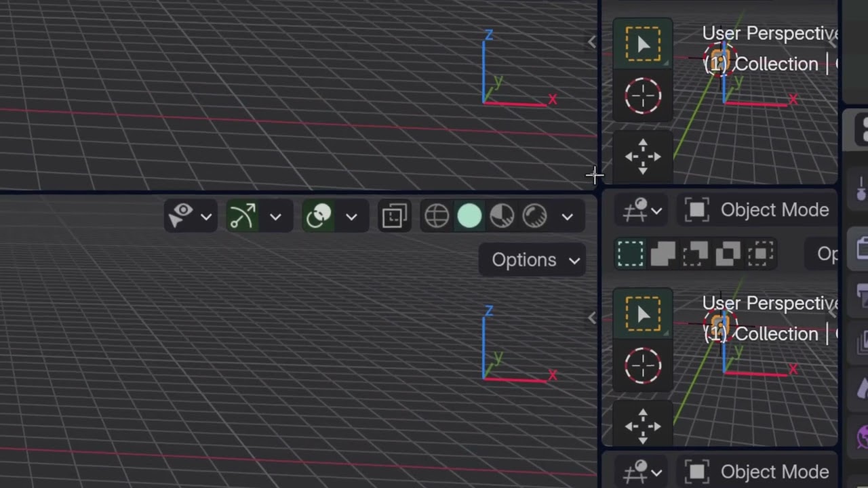This screenshot has width=868, height=488.
Task: Open the Object Mode dropdown at the bottom edge
Action: (x=758, y=472)
